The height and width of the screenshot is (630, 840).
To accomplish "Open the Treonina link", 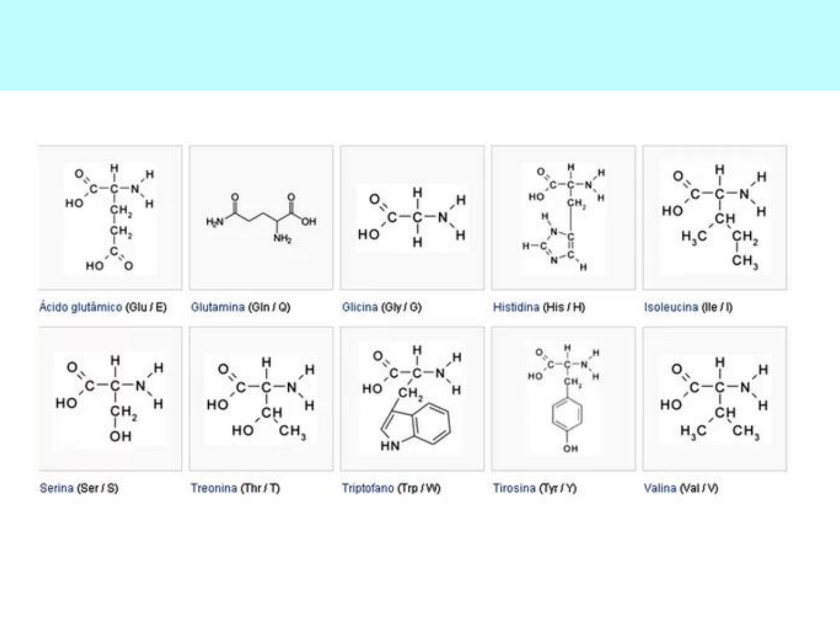I will coord(213,488).
